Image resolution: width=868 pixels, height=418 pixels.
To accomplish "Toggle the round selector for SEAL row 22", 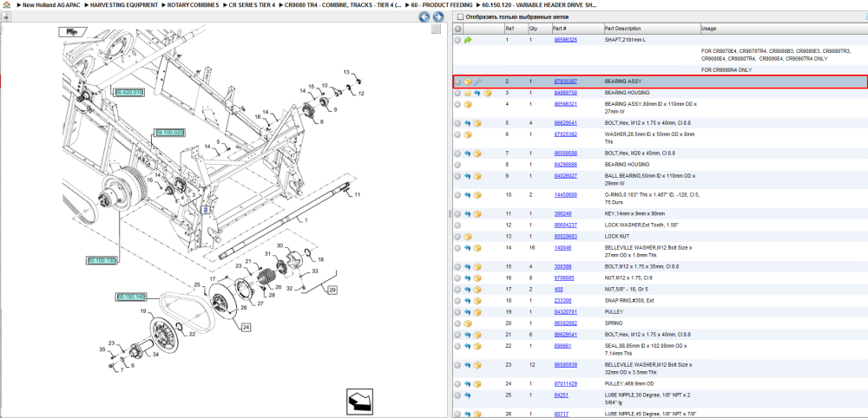I will point(457,346).
